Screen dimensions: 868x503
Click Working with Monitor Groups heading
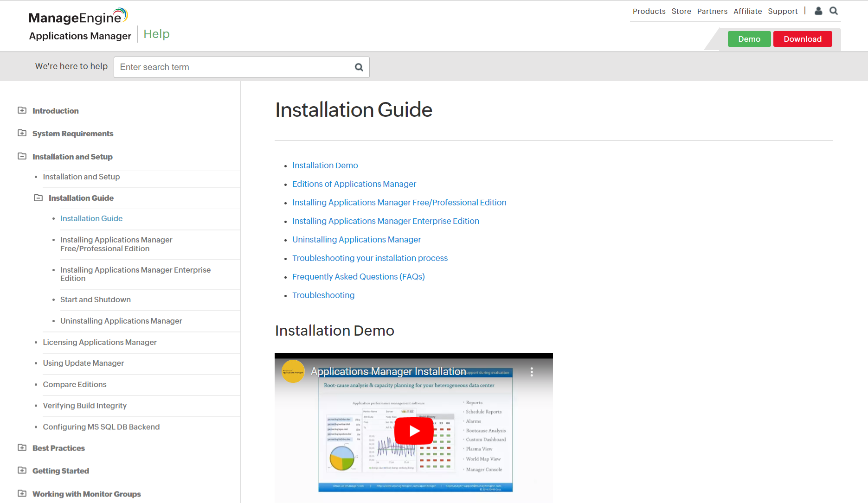[87, 494]
